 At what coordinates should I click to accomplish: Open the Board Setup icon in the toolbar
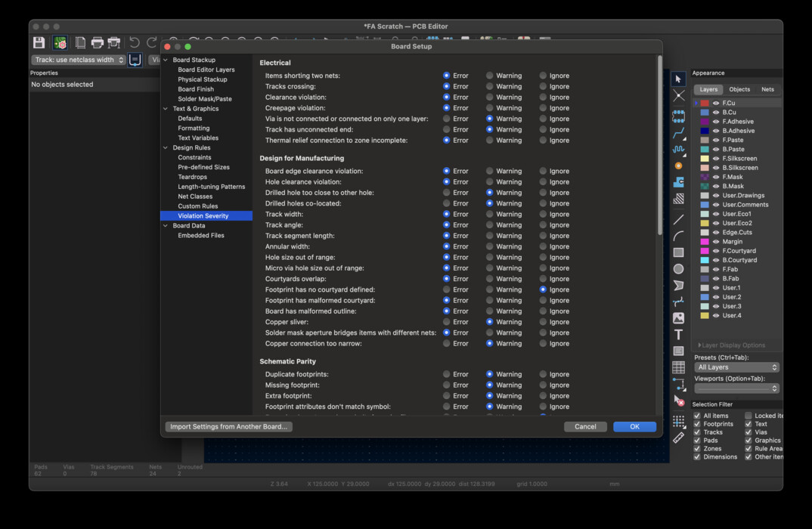coord(60,42)
